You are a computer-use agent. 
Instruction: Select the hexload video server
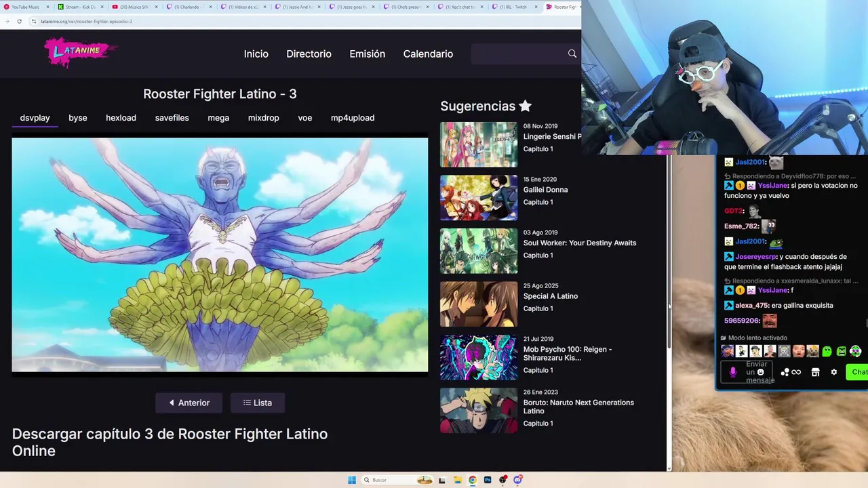pos(121,118)
